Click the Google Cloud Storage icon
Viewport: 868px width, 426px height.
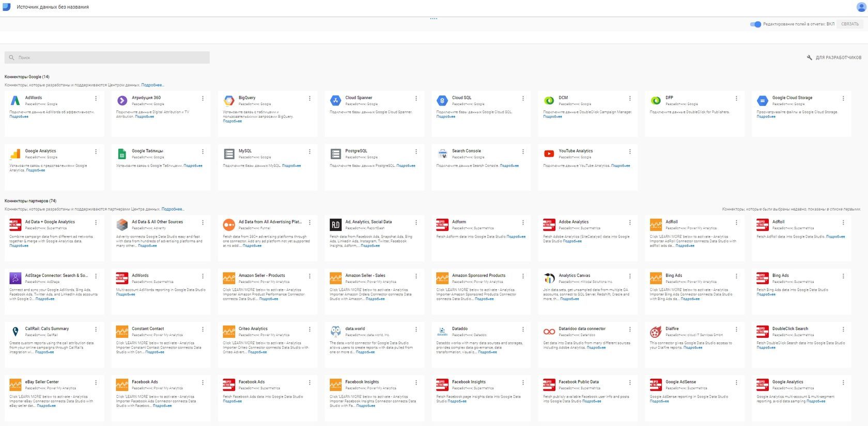coord(763,101)
